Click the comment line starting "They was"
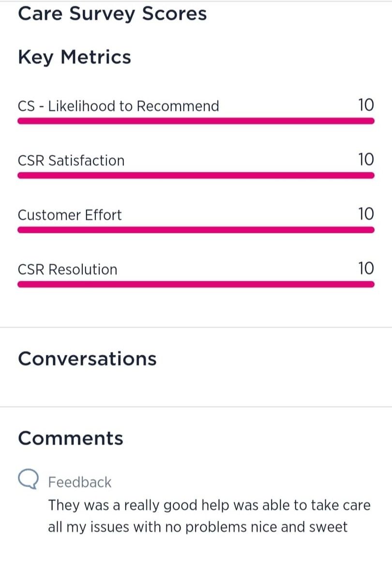The height and width of the screenshot is (579, 392). click(209, 505)
